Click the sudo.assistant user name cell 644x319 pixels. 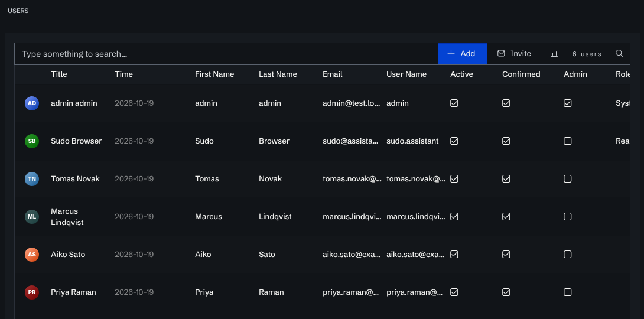pyautogui.click(x=412, y=141)
